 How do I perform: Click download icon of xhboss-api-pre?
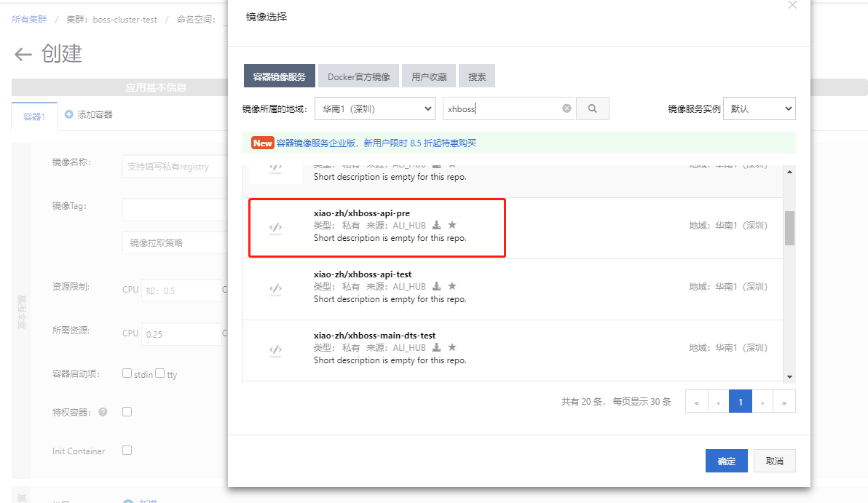(x=436, y=225)
